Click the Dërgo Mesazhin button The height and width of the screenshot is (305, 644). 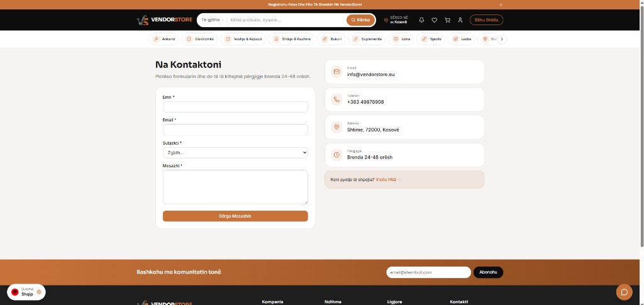coord(235,216)
